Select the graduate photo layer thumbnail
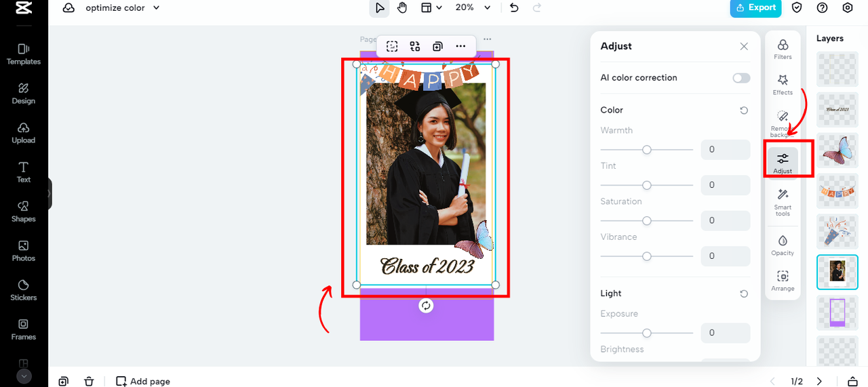This screenshot has height=387, width=868. pyautogui.click(x=837, y=272)
